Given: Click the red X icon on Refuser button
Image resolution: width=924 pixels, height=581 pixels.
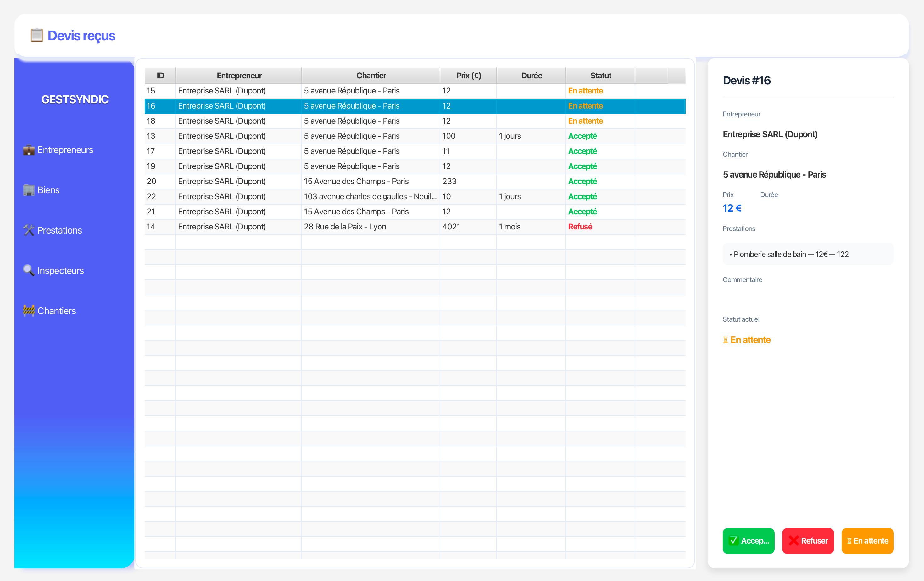Looking at the screenshot, I should coord(794,541).
